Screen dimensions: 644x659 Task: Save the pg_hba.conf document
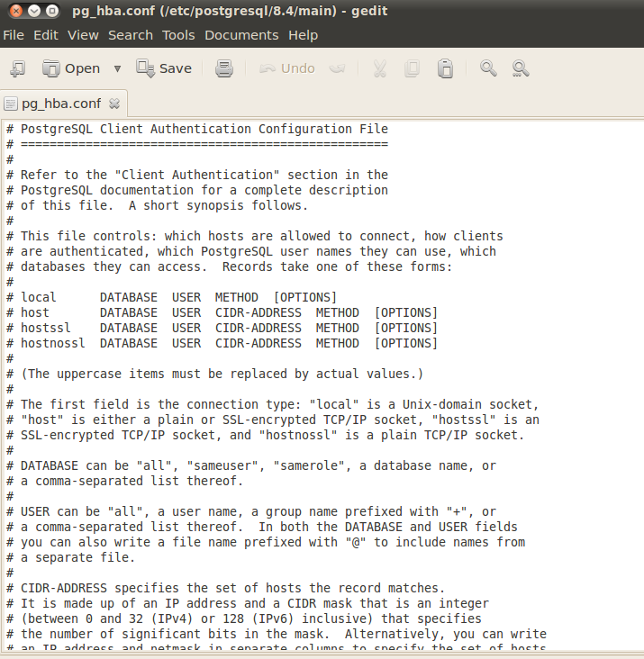tap(164, 68)
